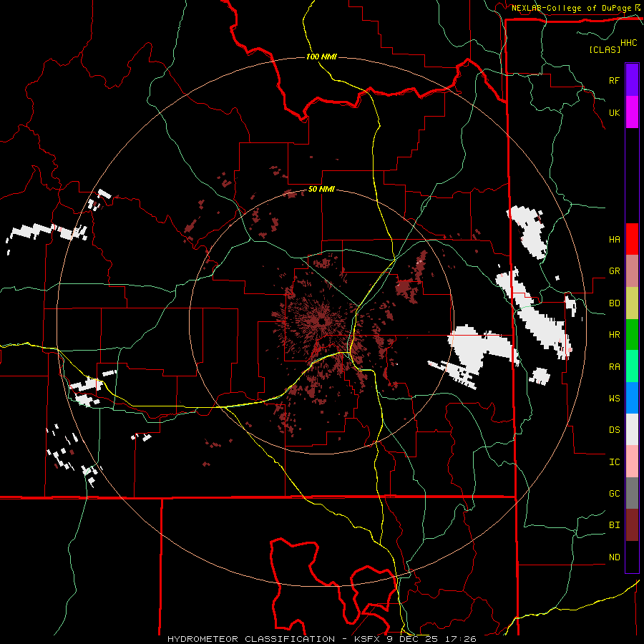
Task: Click the RF purple legend swatch
Action: pyautogui.click(x=632, y=80)
